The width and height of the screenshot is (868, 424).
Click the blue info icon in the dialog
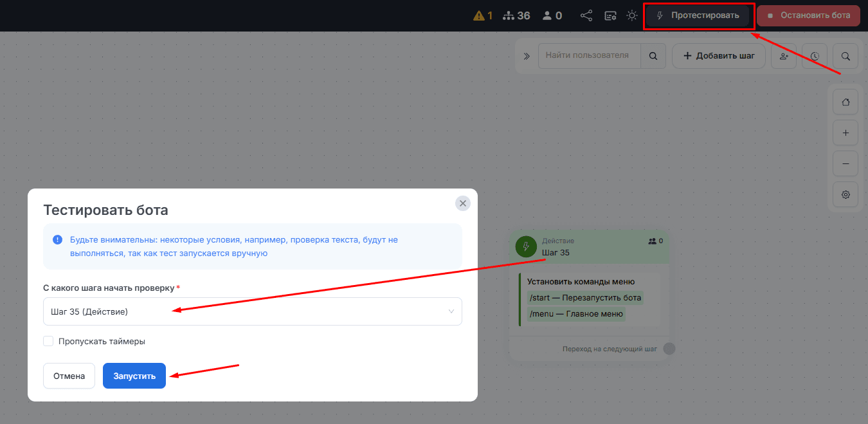point(57,240)
